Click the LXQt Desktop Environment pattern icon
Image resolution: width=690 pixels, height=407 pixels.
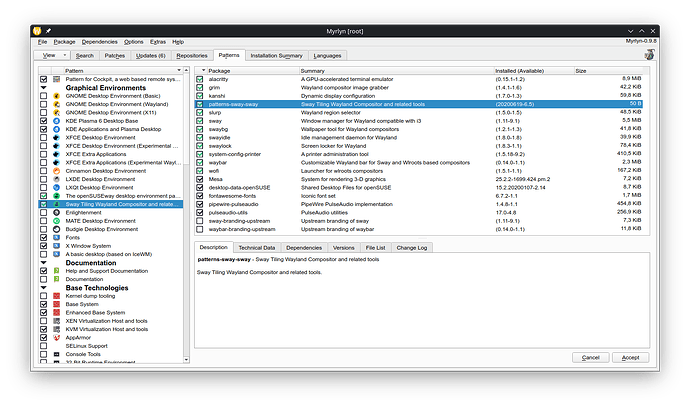(x=56, y=187)
